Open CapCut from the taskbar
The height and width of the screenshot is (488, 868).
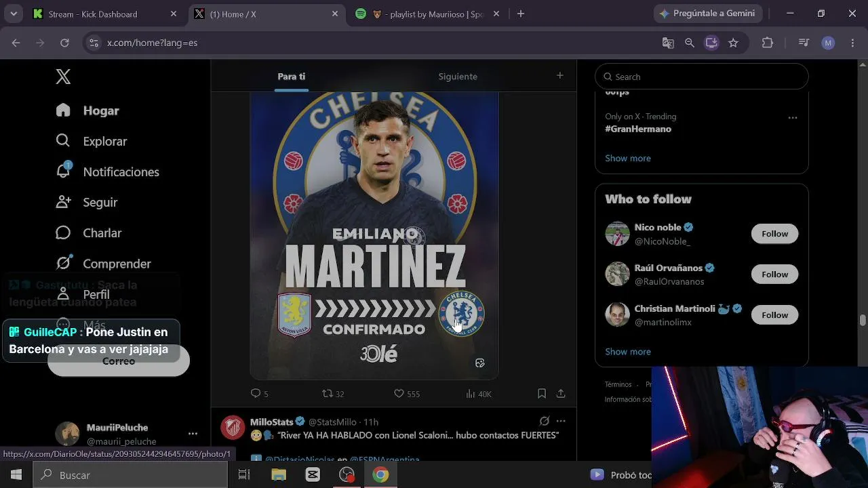click(313, 475)
